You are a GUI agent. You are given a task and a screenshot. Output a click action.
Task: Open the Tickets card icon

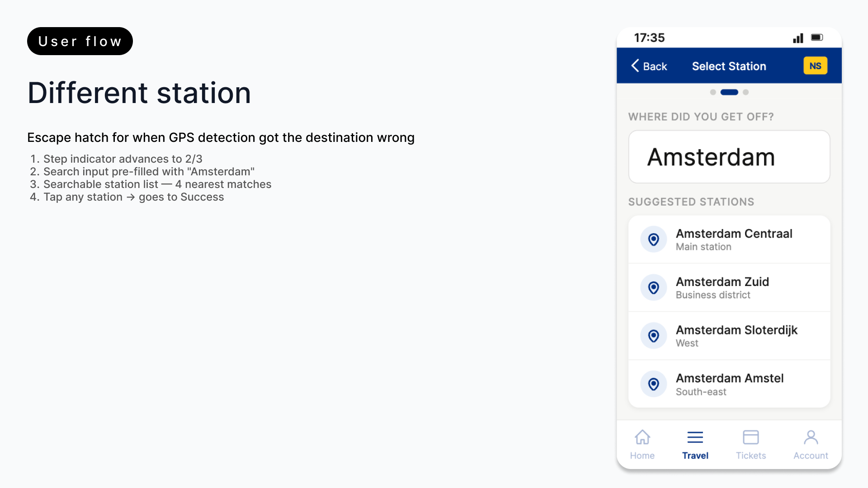pos(751,437)
